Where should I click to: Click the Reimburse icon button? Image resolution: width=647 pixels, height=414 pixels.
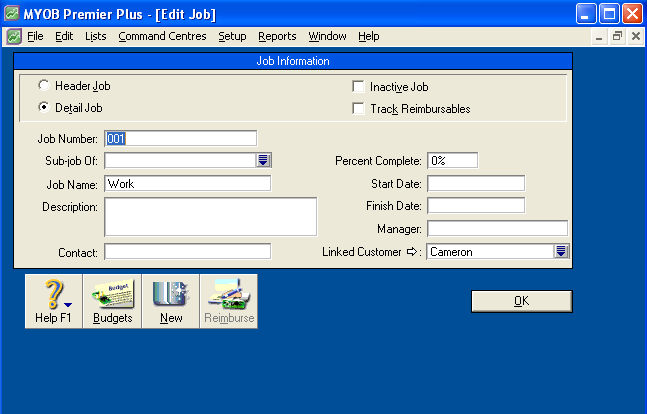229,301
